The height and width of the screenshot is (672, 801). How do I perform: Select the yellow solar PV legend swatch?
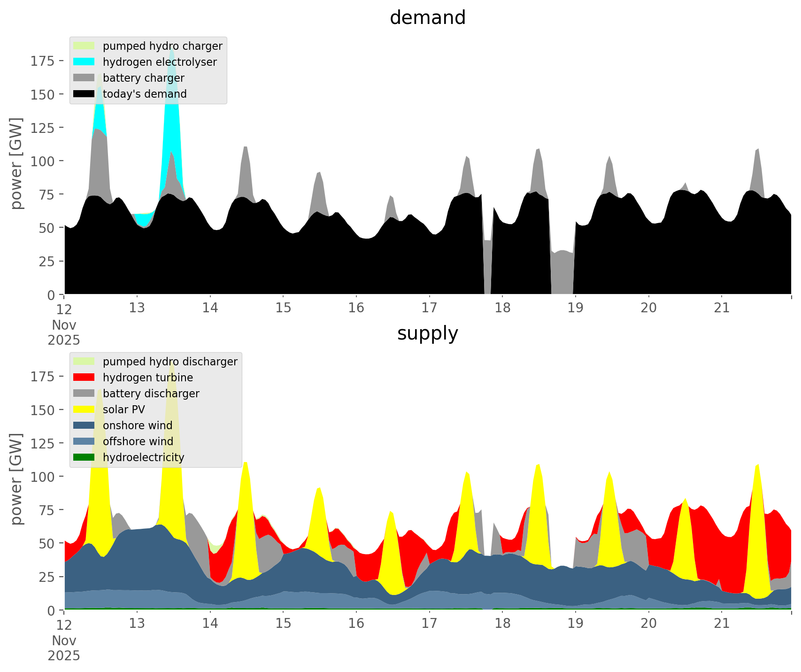[x=84, y=409]
